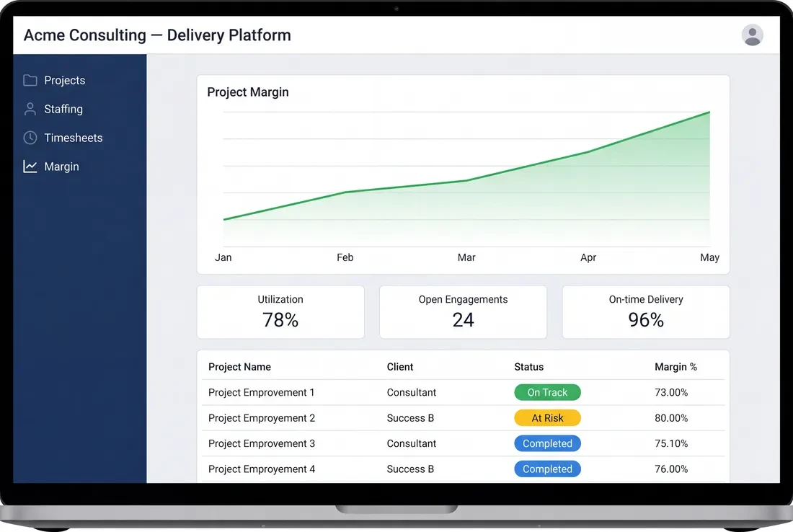Image resolution: width=793 pixels, height=532 pixels.
Task: Open Projects in the sidebar
Action: click(x=64, y=81)
